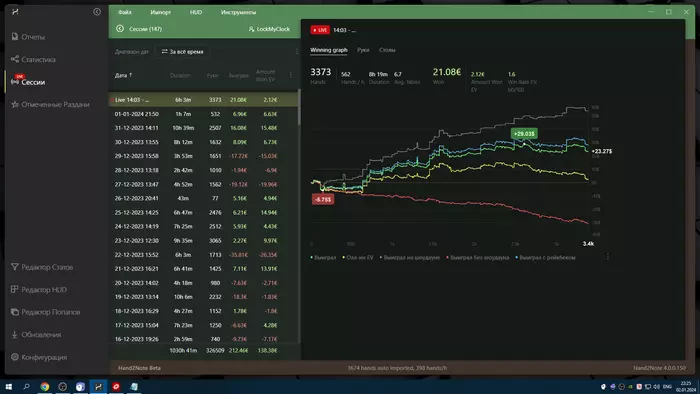Open the Импорт menu
The width and height of the screenshot is (700, 394).
click(x=161, y=12)
